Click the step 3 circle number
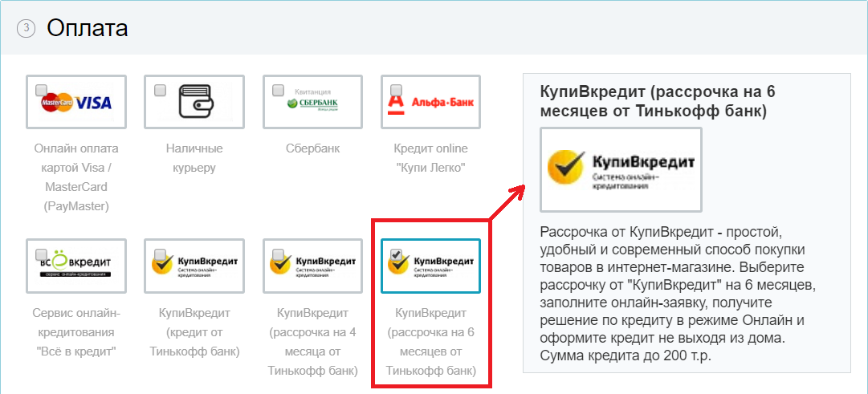868x394 pixels. [x=26, y=28]
